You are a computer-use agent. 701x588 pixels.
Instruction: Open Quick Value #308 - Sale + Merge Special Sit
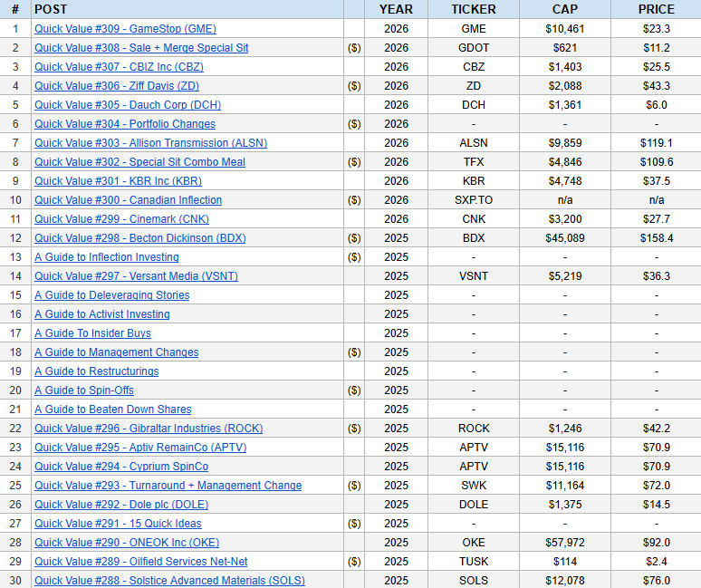(x=141, y=48)
